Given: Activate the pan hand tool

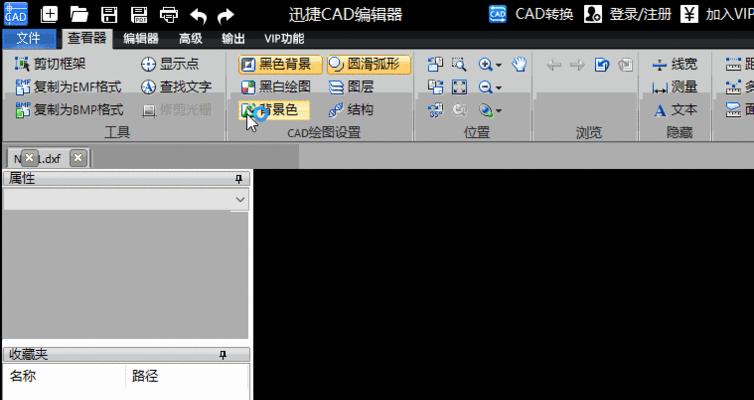Looking at the screenshot, I should click(x=519, y=64).
